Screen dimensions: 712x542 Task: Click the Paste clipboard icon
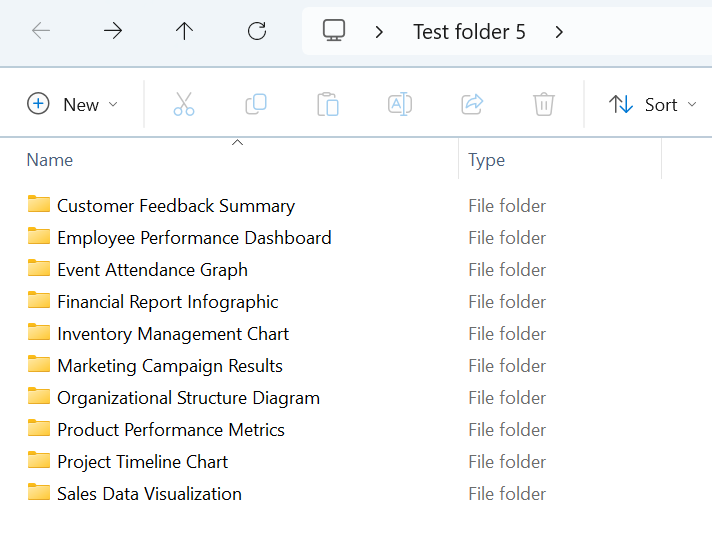click(x=328, y=104)
